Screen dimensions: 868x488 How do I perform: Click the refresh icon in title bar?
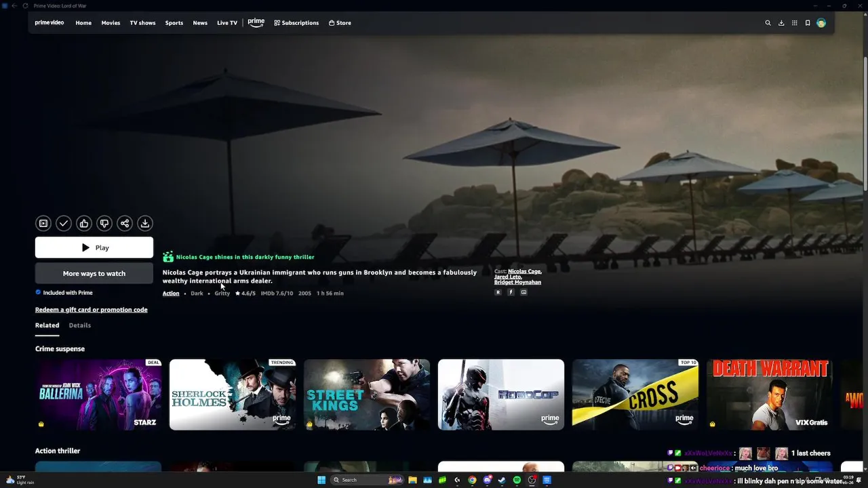click(x=26, y=5)
